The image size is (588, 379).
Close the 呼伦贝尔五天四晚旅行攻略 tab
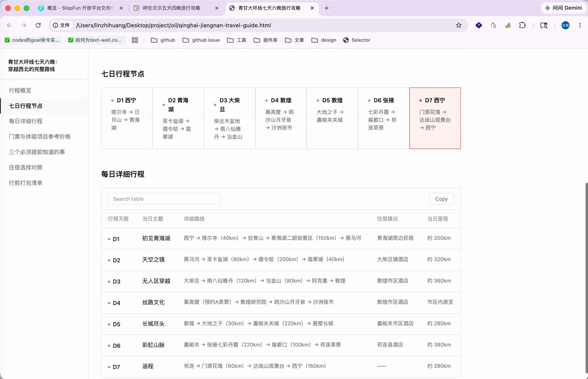point(217,8)
